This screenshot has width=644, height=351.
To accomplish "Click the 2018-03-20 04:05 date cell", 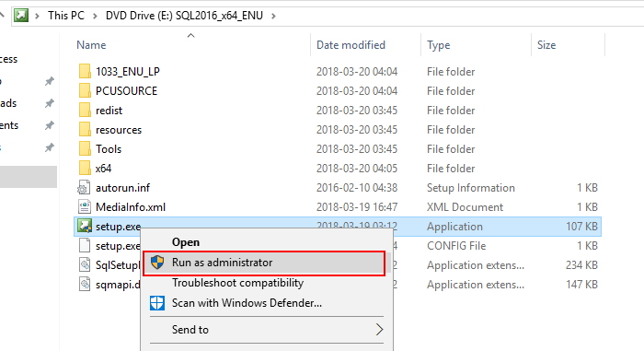I will point(357,169).
